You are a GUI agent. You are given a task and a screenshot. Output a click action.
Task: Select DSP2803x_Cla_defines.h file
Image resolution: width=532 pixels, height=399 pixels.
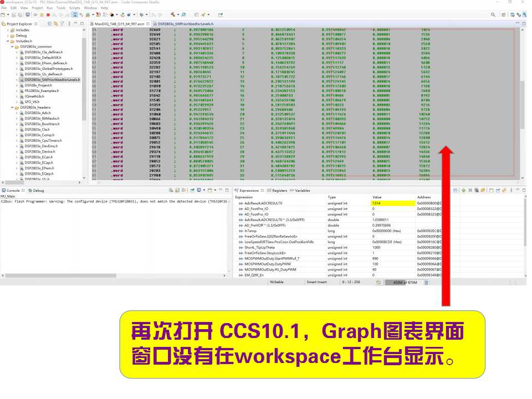click(43, 52)
